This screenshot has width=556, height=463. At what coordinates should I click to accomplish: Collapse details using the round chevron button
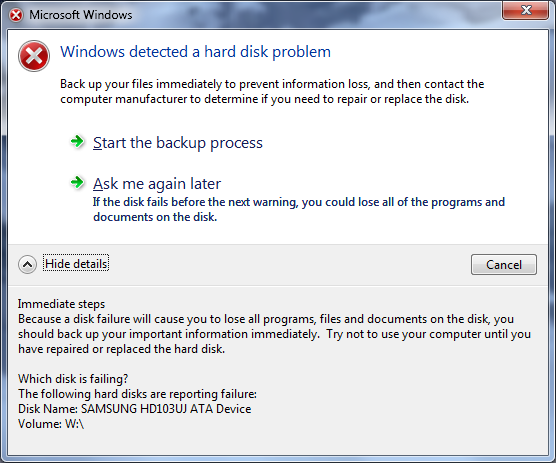coord(27,264)
